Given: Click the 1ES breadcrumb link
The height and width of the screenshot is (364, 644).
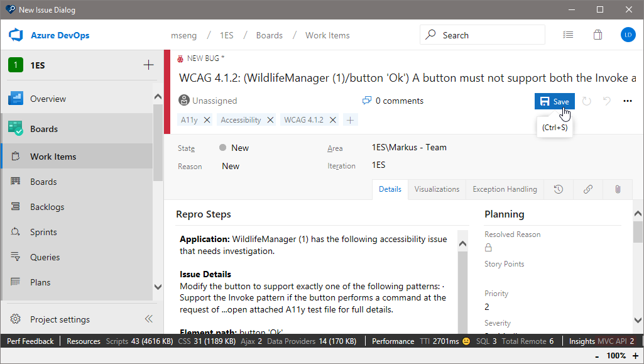Looking at the screenshot, I should 226,35.
